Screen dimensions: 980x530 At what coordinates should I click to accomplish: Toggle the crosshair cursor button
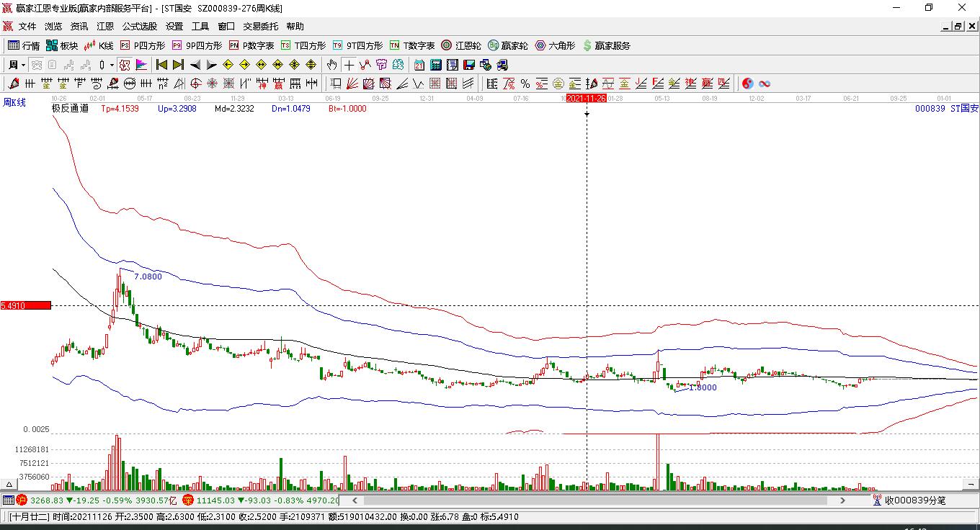tap(349, 65)
